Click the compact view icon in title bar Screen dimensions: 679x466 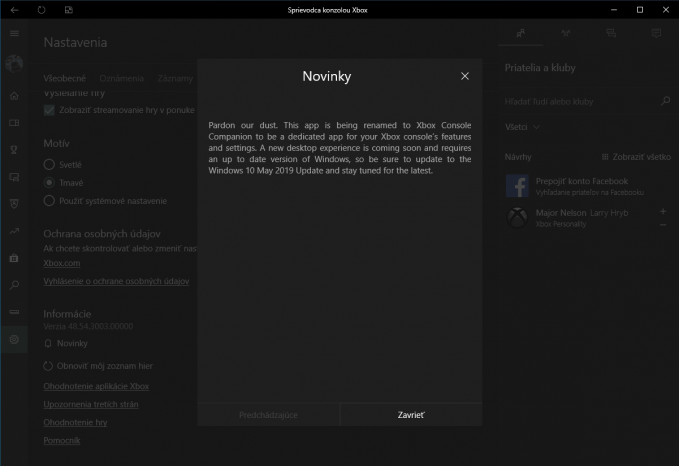coord(68,10)
